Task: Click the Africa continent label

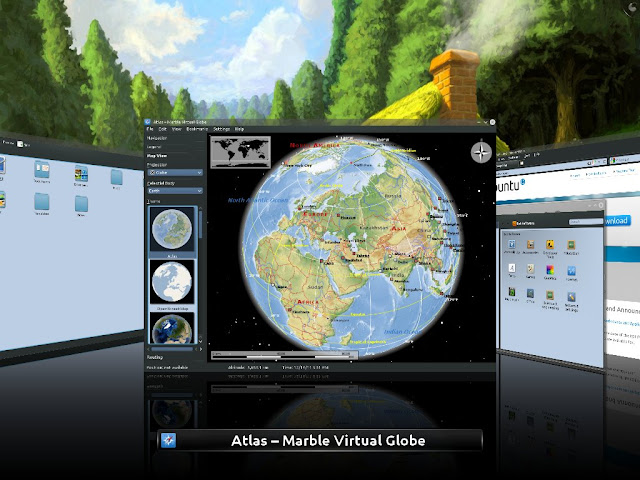Action: 308,302
